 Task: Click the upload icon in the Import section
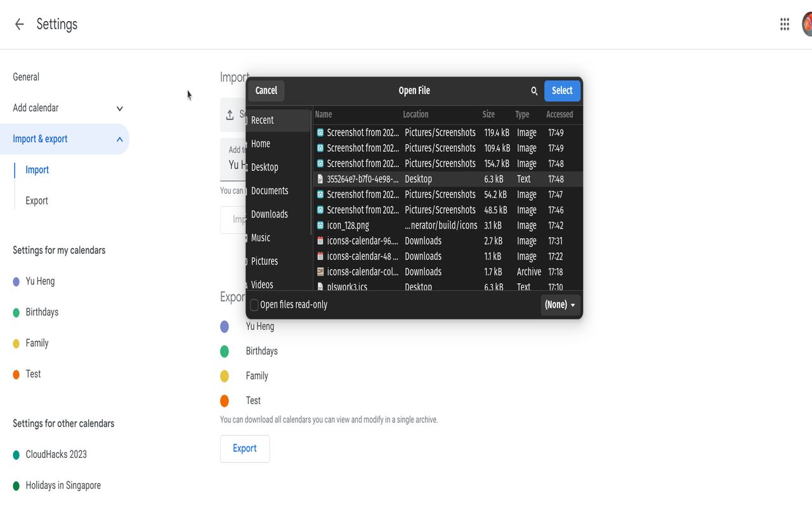230,115
